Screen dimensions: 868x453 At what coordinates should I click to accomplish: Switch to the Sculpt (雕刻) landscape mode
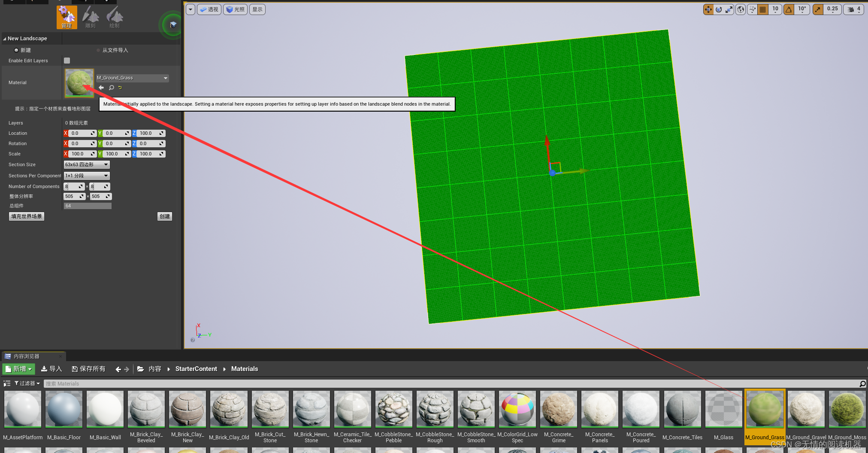pos(91,17)
